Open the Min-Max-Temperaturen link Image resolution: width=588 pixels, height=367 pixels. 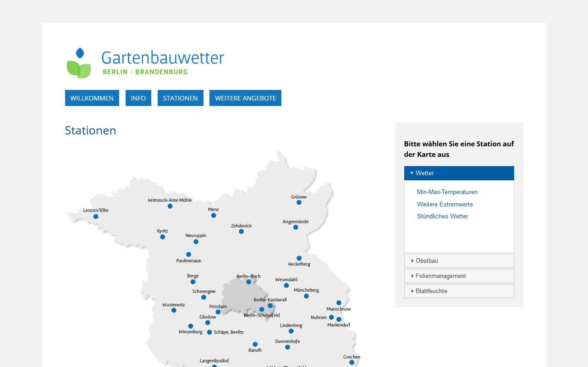click(x=447, y=192)
